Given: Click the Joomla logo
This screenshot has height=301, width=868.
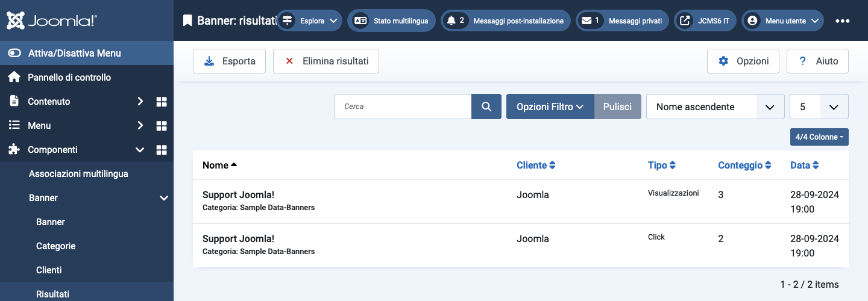Looking at the screenshot, I should point(52,20).
